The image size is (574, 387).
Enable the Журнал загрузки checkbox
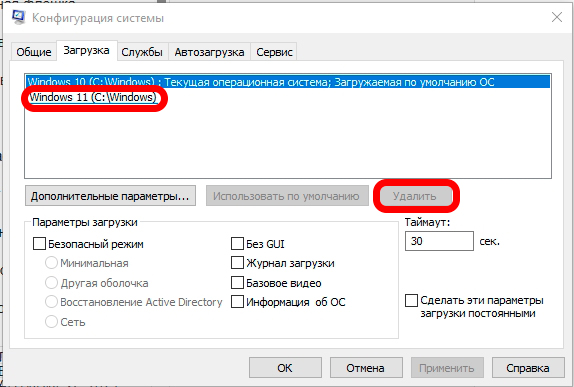click(x=238, y=263)
